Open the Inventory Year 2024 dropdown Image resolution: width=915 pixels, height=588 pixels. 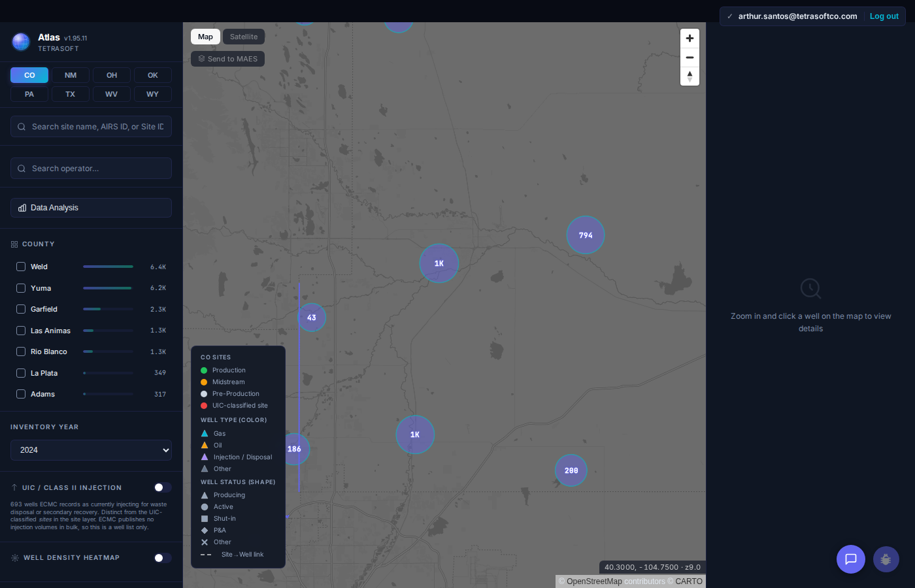(x=91, y=450)
